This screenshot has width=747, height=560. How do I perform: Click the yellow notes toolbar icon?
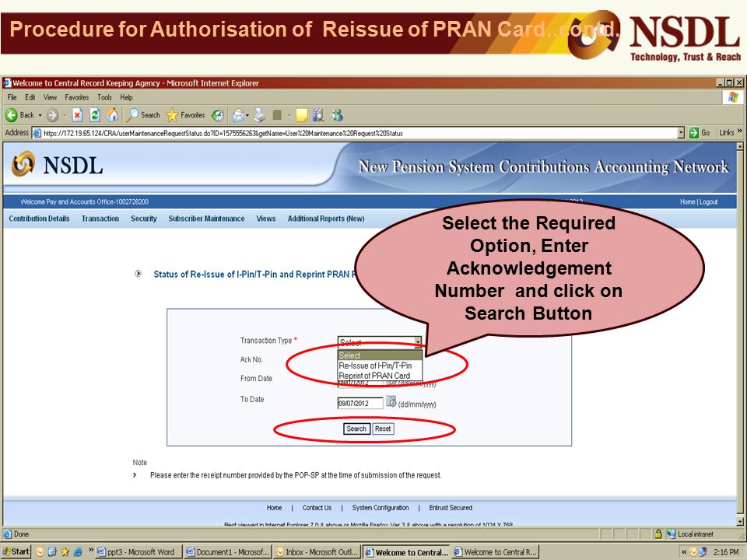point(302,115)
